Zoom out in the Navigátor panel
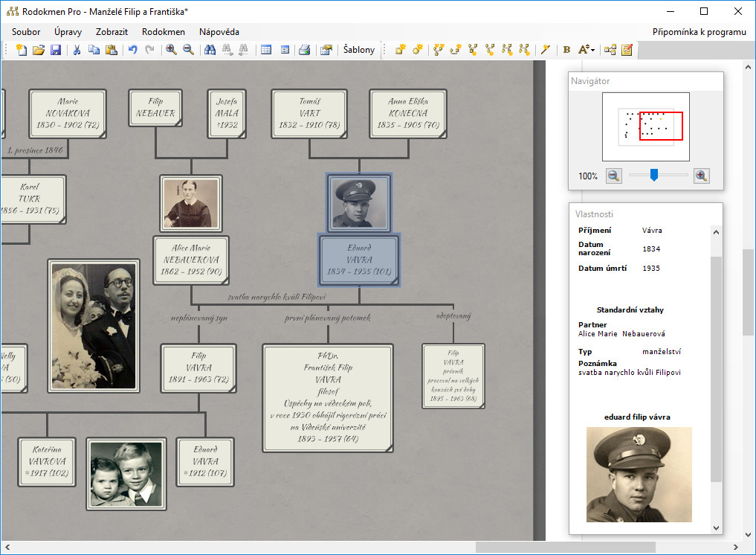Image resolution: width=756 pixels, height=555 pixels. [x=614, y=176]
